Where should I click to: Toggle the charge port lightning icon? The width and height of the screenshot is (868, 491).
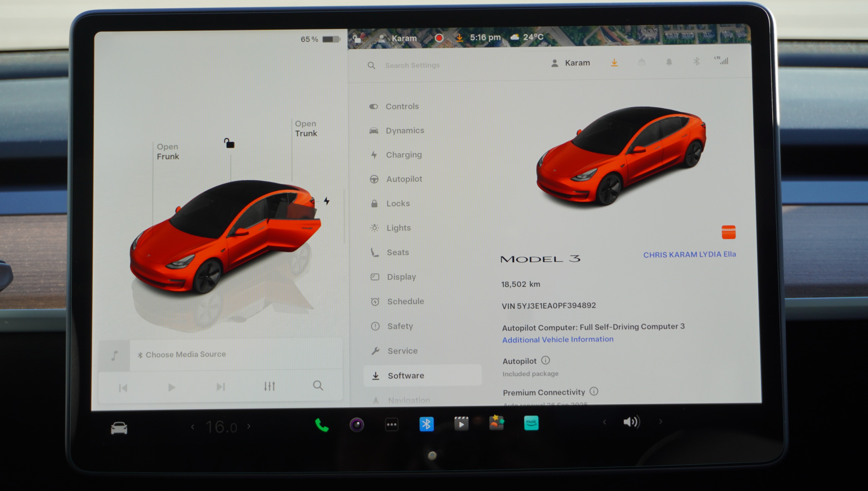click(x=327, y=201)
